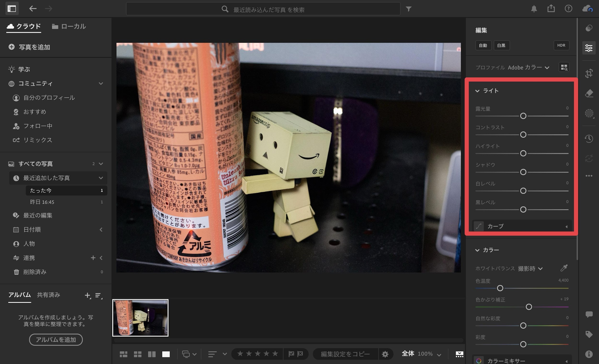Click the search recent photos field
Viewport: 599px width, 364px height.
(x=263, y=9)
